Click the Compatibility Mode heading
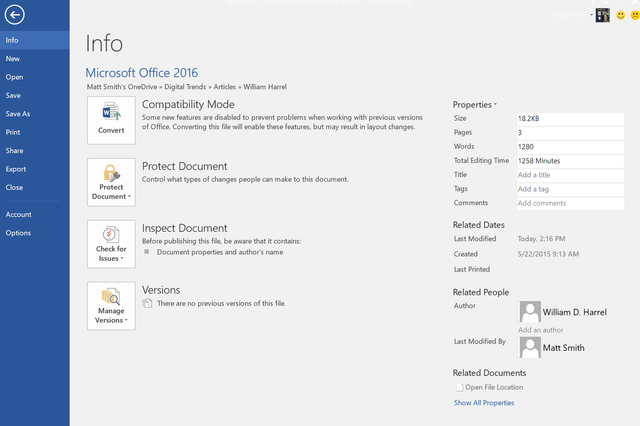Viewport: 640px width, 426px height. tap(188, 104)
